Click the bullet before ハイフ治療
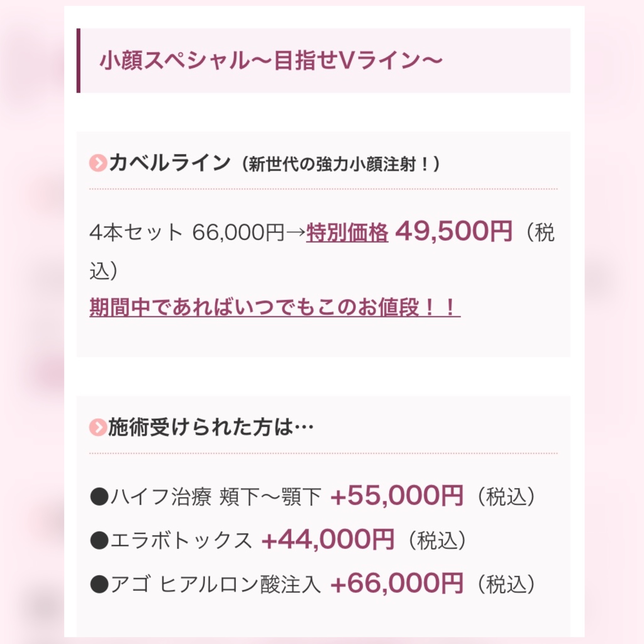Image resolution: width=644 pixels, height=644 pixels. [99, 497]
